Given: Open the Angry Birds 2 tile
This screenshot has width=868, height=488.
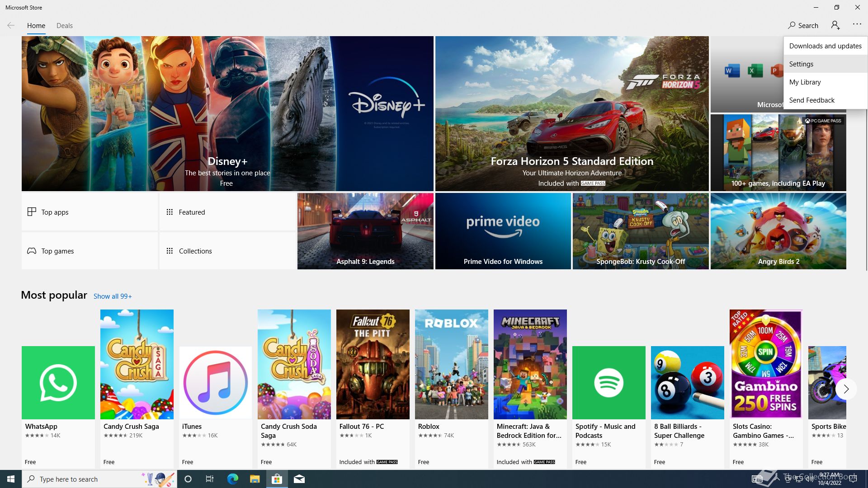Looking at the screenshot, I should pyautogui.click(x=778, y=231).
